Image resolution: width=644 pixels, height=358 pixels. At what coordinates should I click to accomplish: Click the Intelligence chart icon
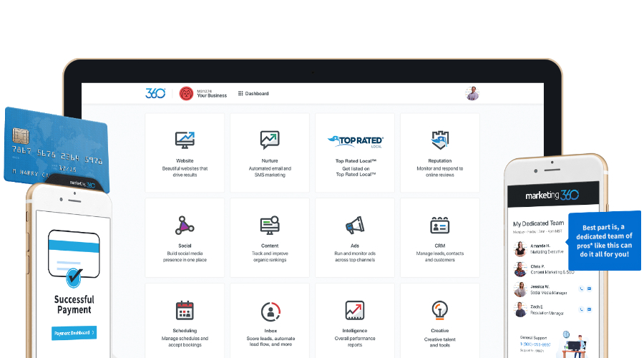[x=355, y=310]
